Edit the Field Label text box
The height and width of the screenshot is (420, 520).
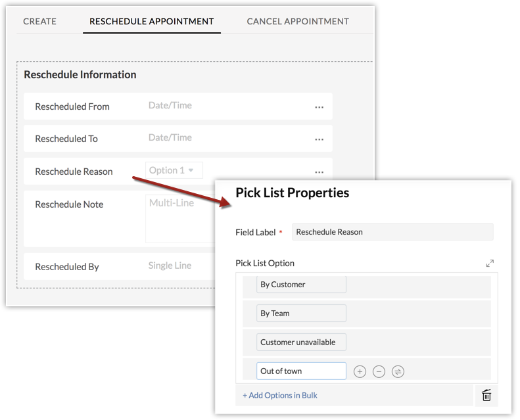pos(392,231)
